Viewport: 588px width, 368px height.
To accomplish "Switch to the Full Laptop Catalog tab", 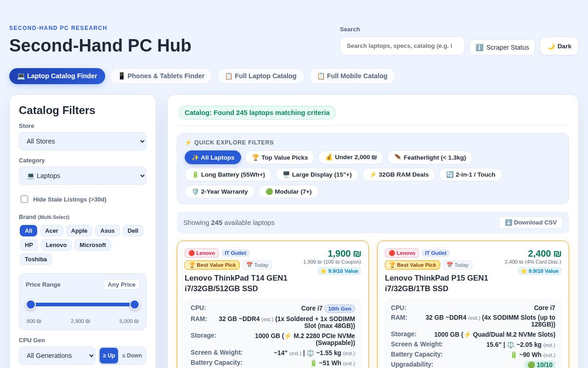I will click(x=260, y=76).
